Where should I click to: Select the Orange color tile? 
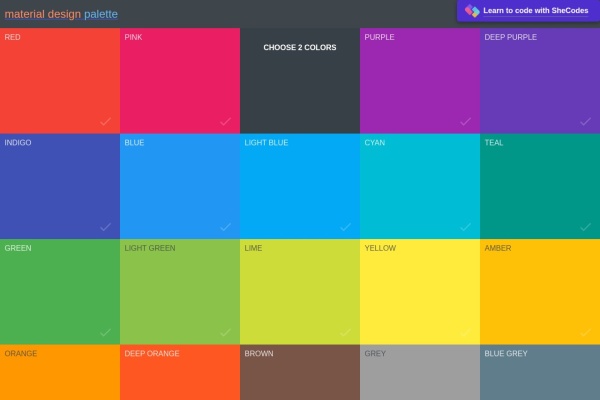coord(60,372)
